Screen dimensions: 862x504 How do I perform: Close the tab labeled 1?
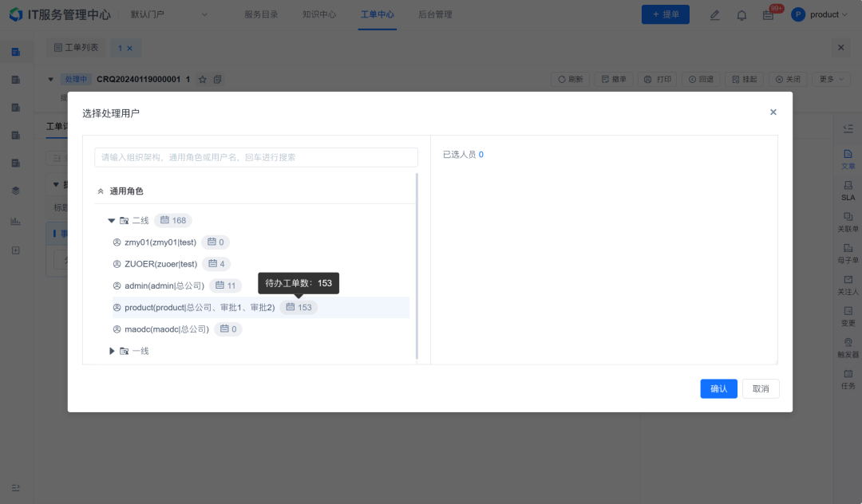click(x=130, y=49)
